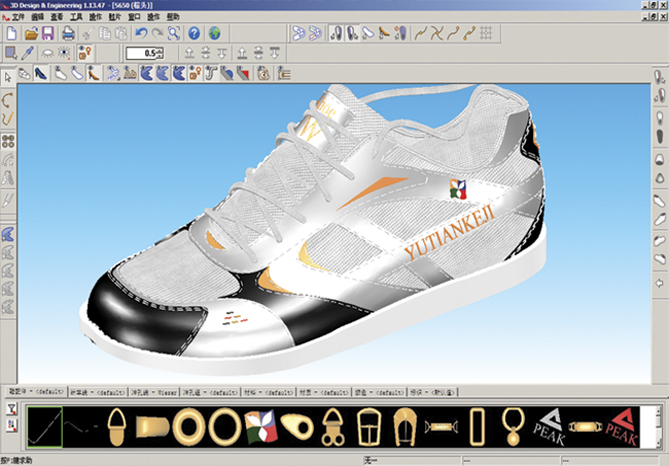The width and height of the screenshot is (669, 466).
Task: Open the 查看 menu
Action: (57, 17)
